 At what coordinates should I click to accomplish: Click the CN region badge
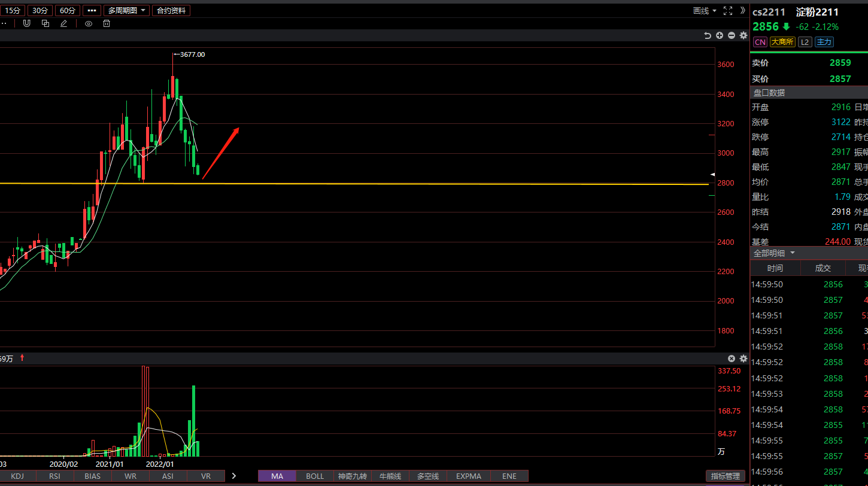click(x=760, y=42)
